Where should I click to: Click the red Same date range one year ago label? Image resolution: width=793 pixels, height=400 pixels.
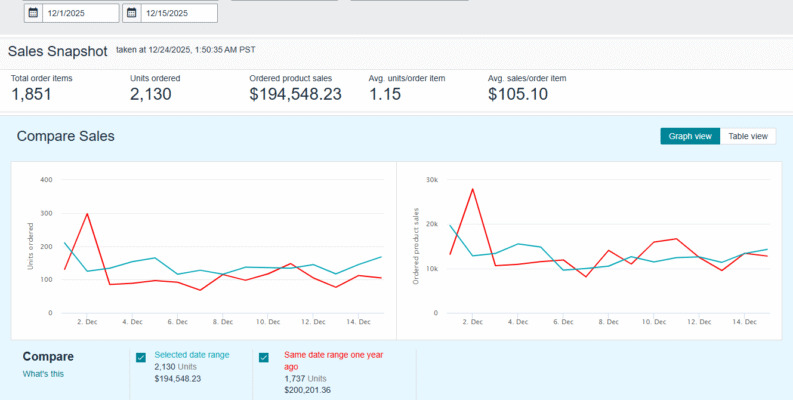click(333, 360)
